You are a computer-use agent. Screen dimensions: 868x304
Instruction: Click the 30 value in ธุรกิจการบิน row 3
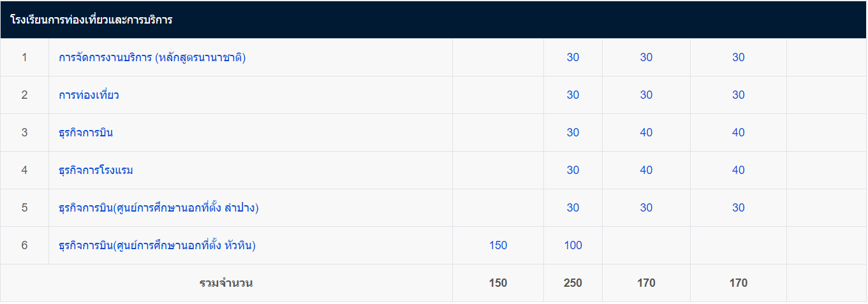573,133
